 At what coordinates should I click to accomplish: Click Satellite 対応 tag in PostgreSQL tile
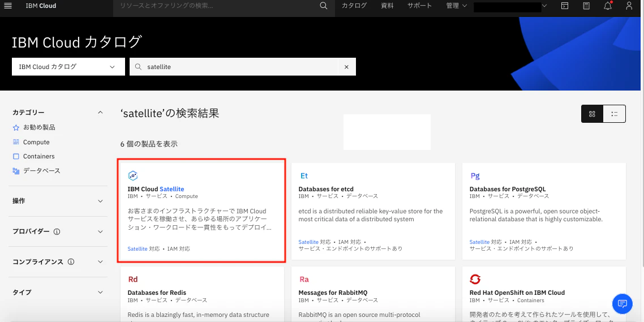pos(485,242)
